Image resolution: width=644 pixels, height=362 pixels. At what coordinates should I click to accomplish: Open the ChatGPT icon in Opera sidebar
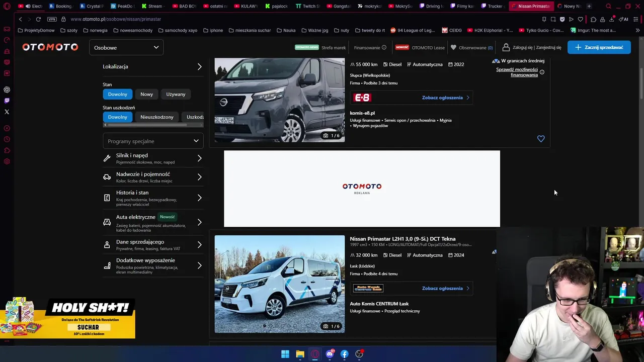(7, 89)
